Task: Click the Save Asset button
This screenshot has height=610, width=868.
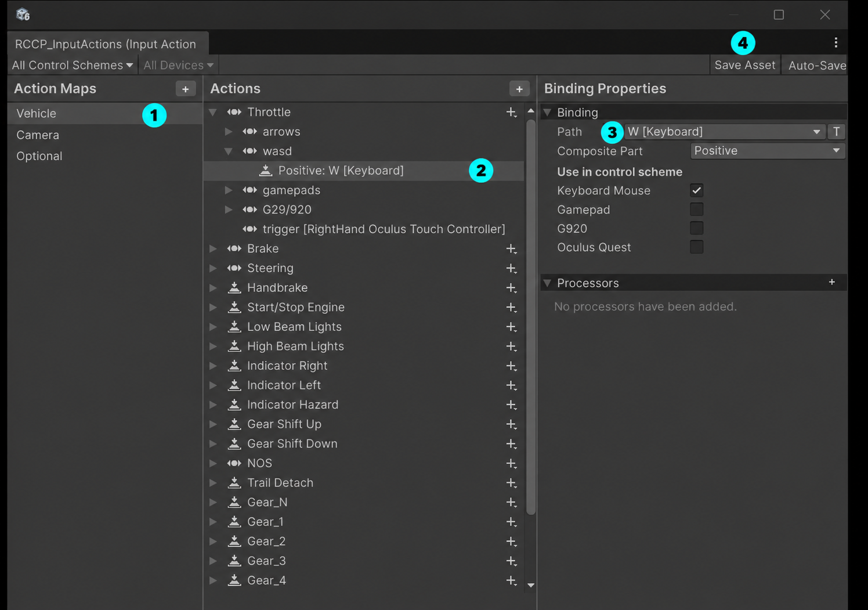Action: coord(745,65)
